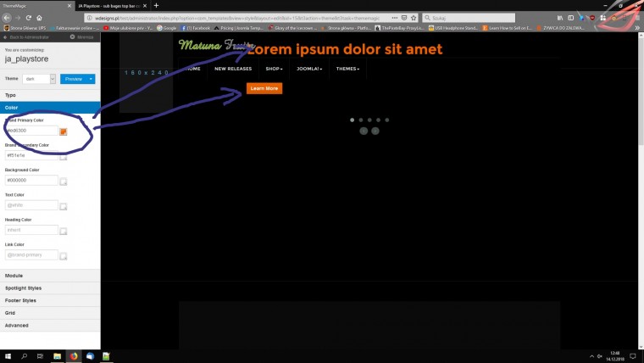Click the orange Learn More button

pyautogui.click(x=264, y=88)
